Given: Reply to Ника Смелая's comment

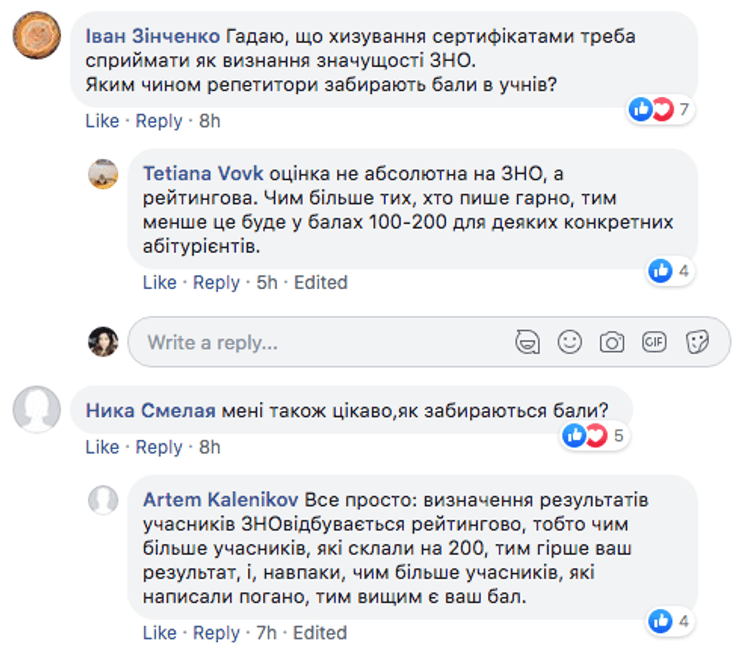Looking at the screenshot, I should click(x=159, y=447).
